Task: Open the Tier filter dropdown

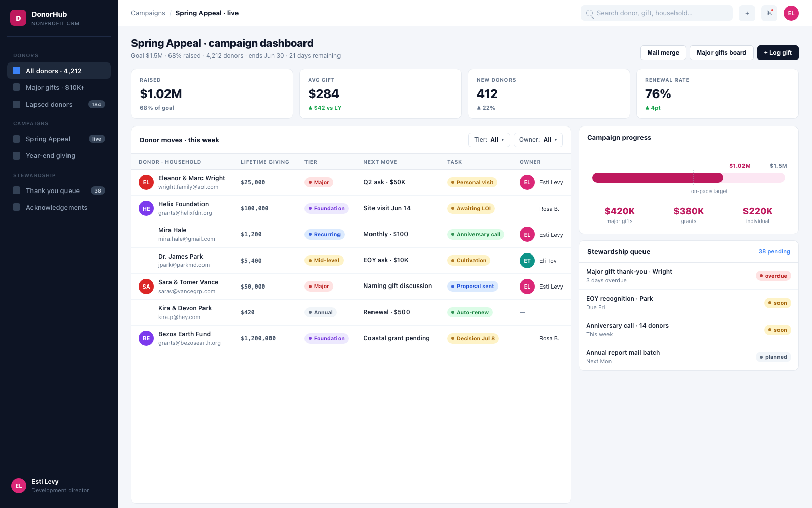Action: coord(489,140)
